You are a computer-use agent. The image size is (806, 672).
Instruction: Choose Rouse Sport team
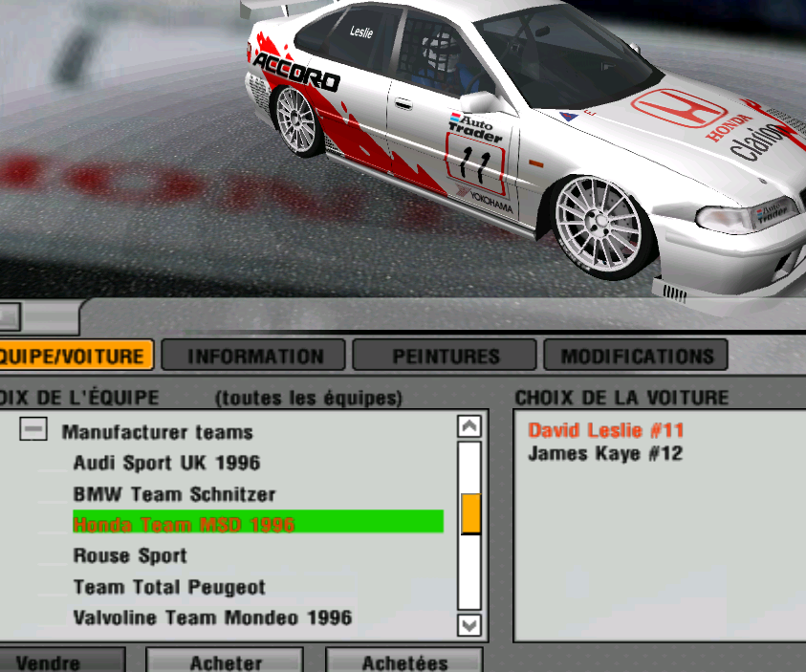click(130, 556)
